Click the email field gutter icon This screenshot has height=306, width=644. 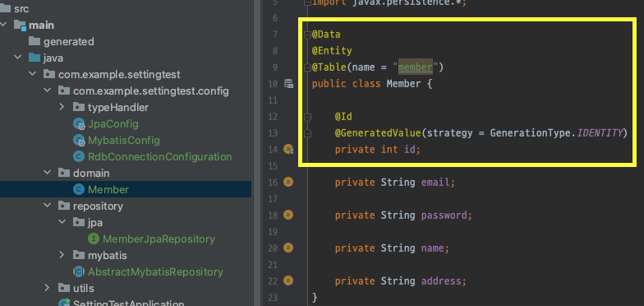click(288, 182)
